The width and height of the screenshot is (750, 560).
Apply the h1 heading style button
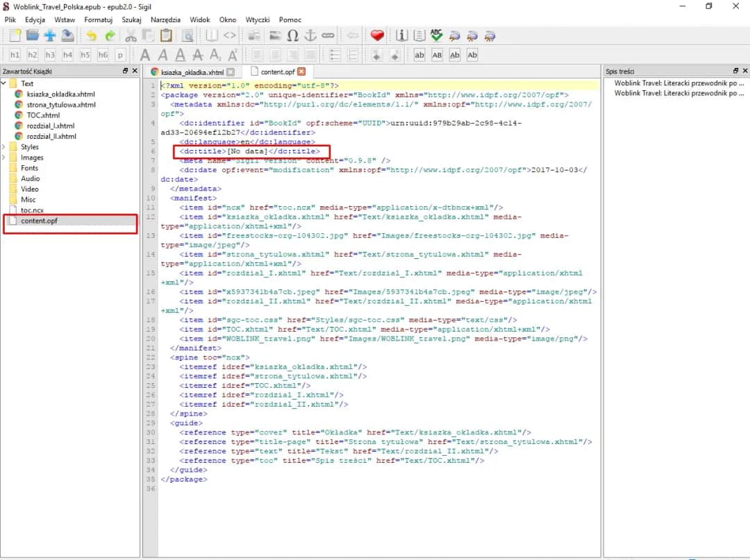tap(15, 55)
